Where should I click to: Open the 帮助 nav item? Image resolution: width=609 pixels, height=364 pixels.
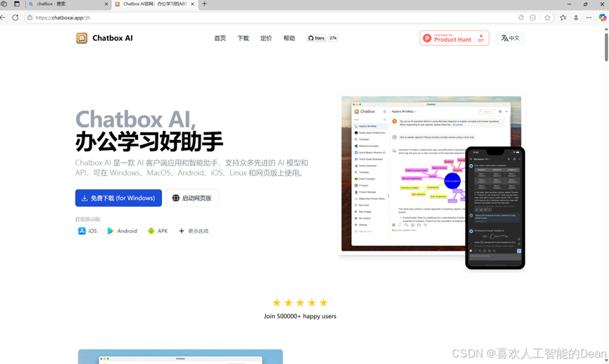coord(289,38)
